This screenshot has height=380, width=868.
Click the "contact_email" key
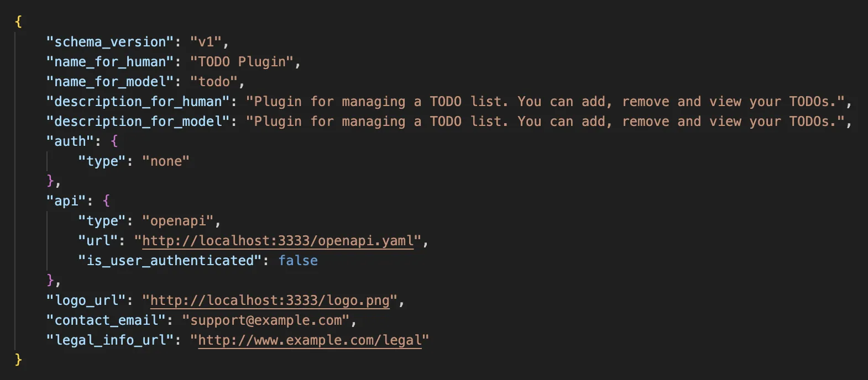point(106,320)
